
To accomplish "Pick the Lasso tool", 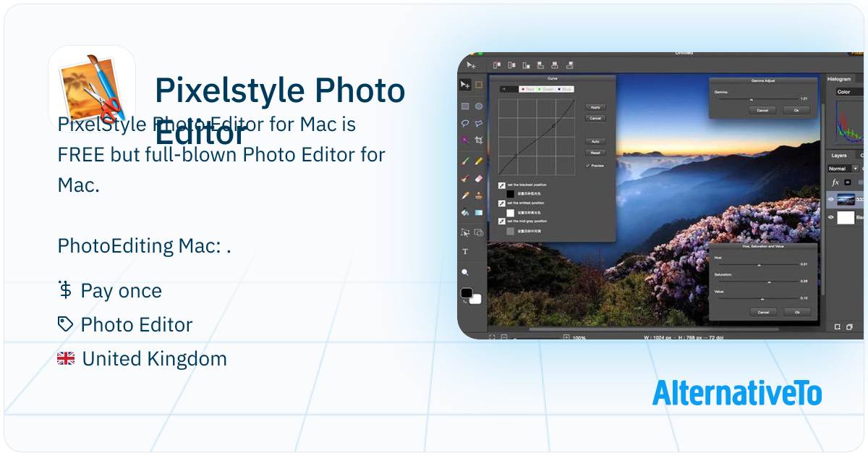I will click(465, 123).
